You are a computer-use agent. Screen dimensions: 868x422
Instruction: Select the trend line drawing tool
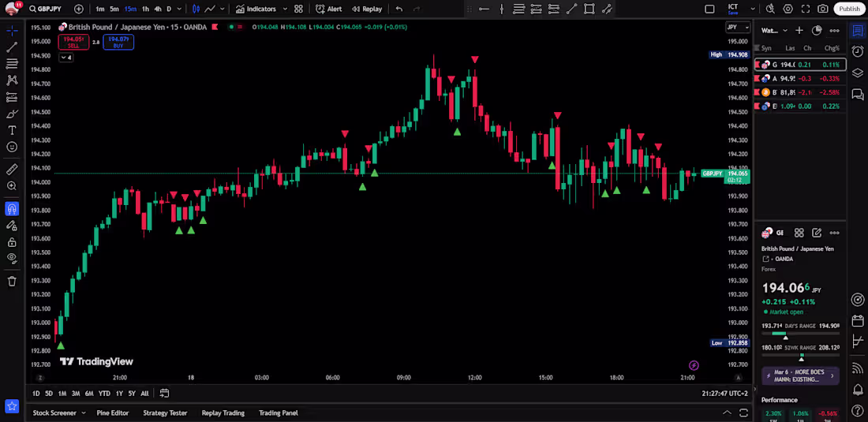[x=12, y=47]
